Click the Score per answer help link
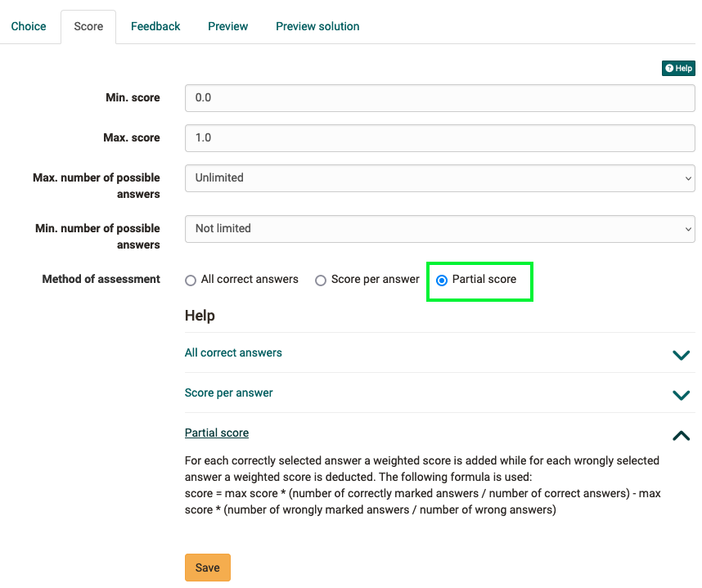The width and height of the screenshot is (702, 588). tap(229, 393)
